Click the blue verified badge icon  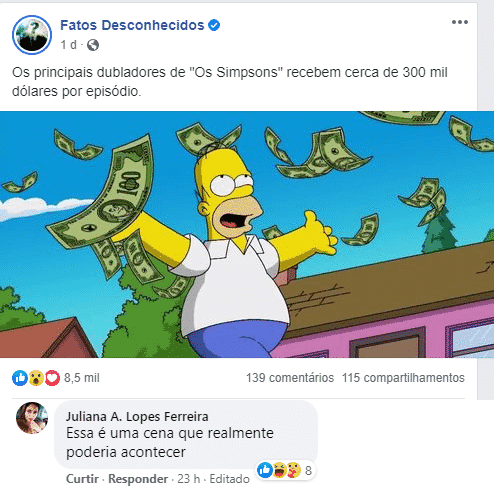click(x=214, y=25)
